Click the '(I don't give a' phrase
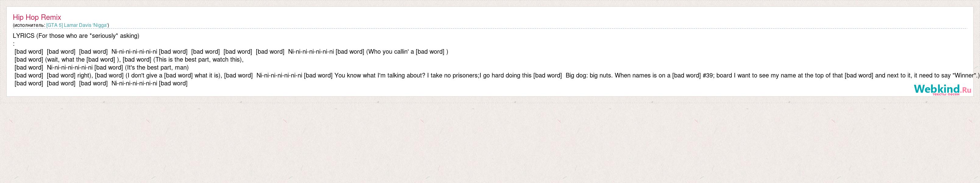980x183 pixels. pyautogui.click(x=144, y=76)
